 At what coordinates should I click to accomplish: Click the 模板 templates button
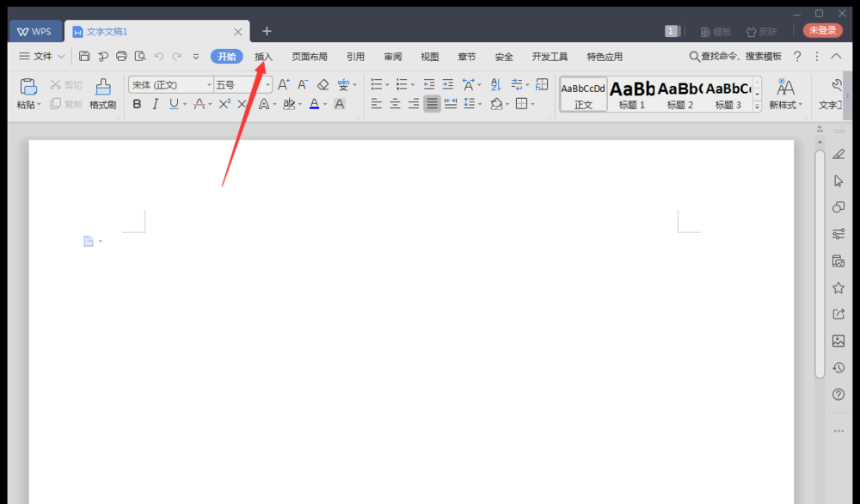(x=716, y=32)
